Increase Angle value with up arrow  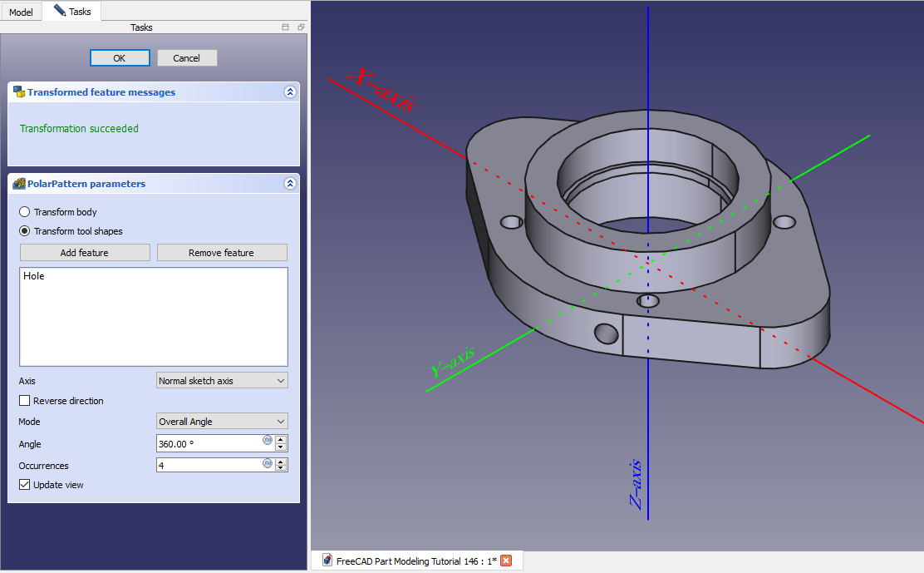[x=281, y=440]
